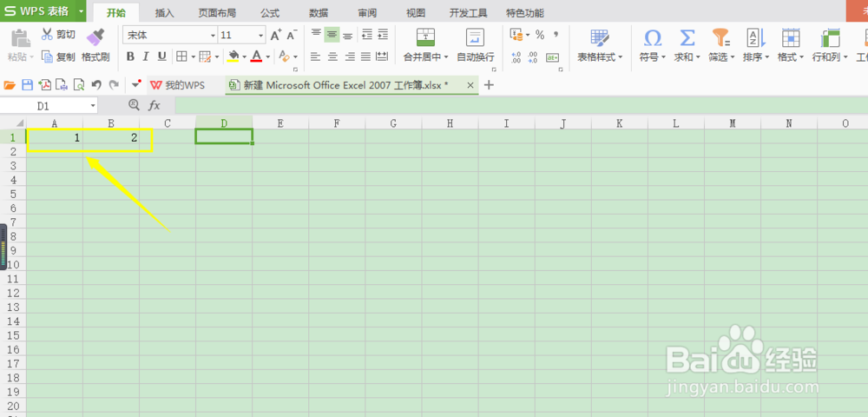Toggle middle vertical alignment
The width and height of the screenshot is (868, 417).
332,35
